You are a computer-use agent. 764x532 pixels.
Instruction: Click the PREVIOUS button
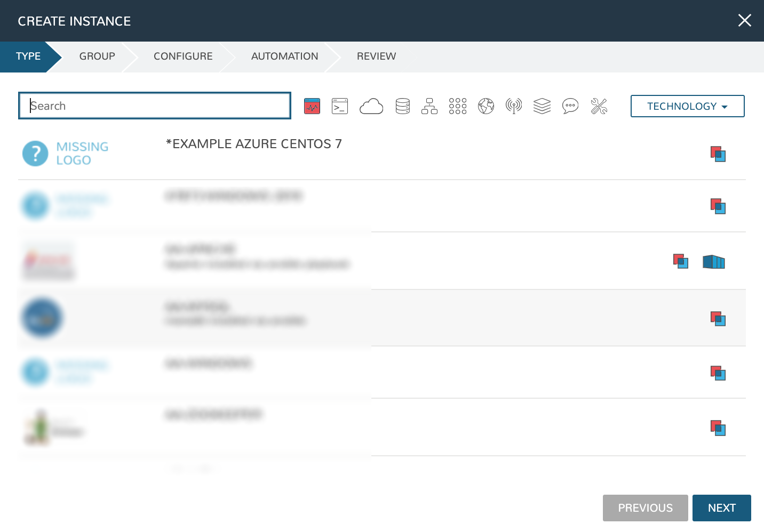[x=645, y=508]
